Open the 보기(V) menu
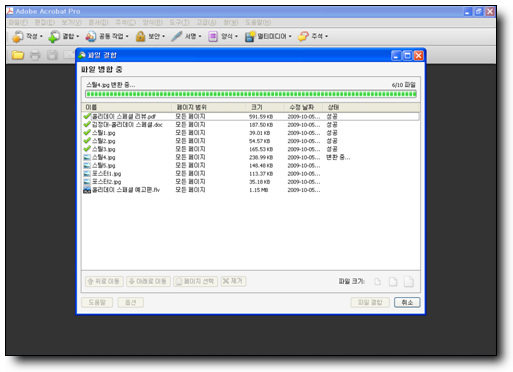Viewport: 513px width, 372px height. (x=71, y=22)
